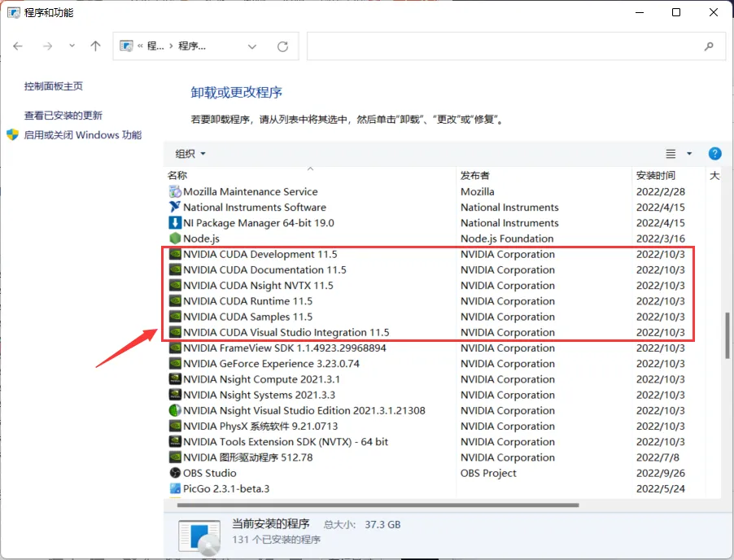734x560 pixels.
Task: Sort by 安装时间 column header
Action: pyautogui.click(x=655, y=176)
